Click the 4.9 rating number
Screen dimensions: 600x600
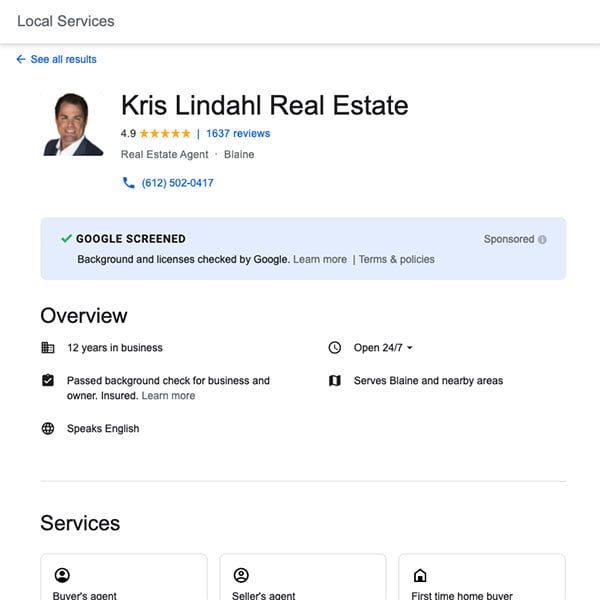tap(128, 134)
